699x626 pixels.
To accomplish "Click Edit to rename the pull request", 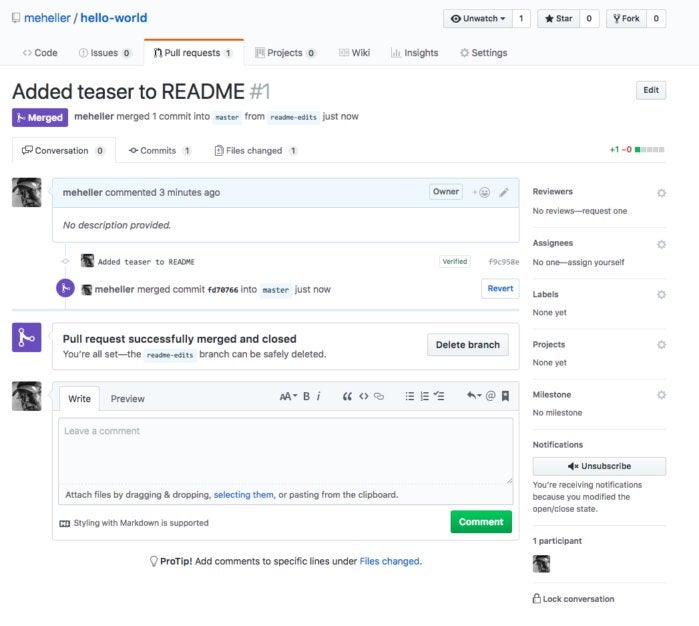I will (x=651, y=90).
